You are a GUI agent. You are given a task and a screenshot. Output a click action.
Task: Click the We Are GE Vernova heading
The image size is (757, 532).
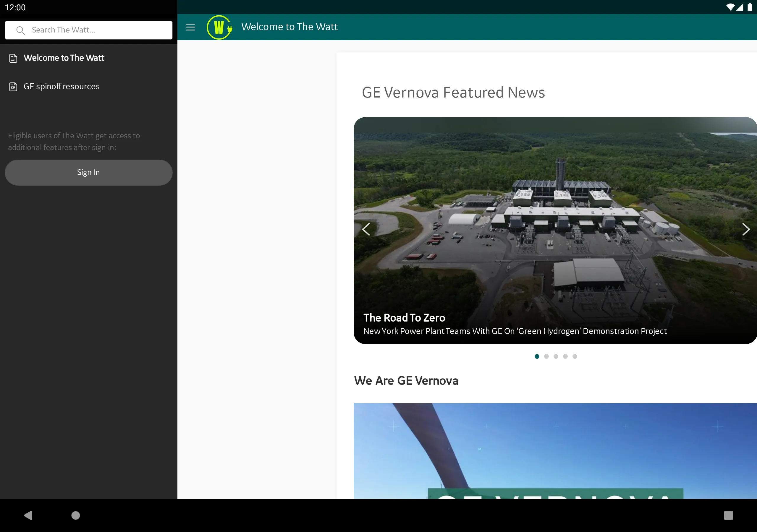point(406,381)
